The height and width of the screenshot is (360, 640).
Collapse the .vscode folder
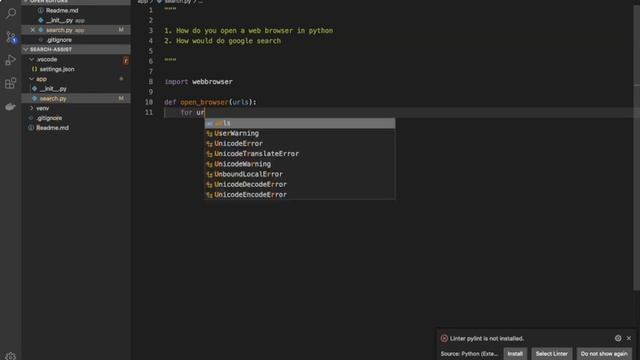pos(47,59)
